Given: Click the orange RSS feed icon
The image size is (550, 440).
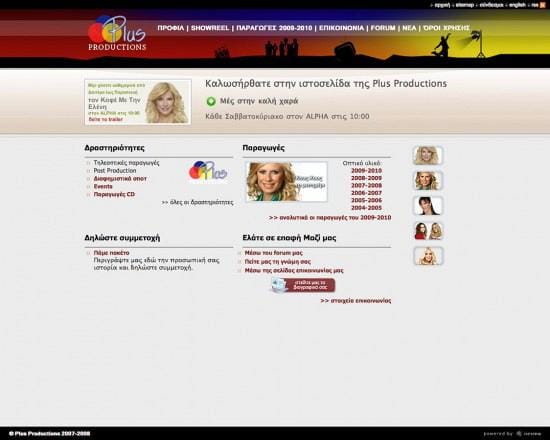Looking at the screenshot, I should (542, 5).
